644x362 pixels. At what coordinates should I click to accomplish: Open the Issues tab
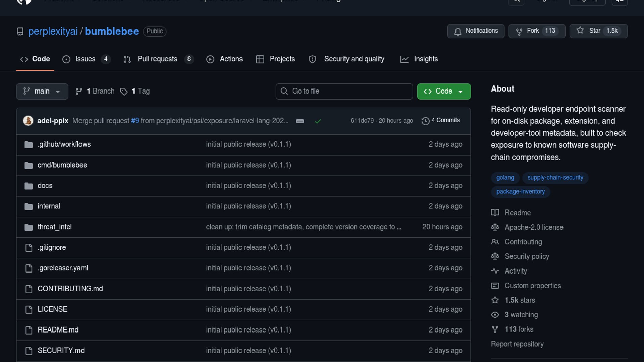click(86, 59)
